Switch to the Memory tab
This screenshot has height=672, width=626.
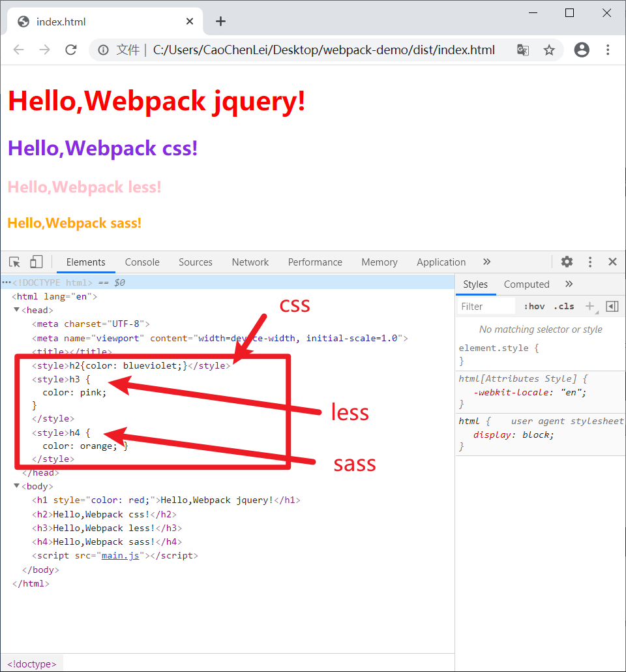(x=380, y=262)
